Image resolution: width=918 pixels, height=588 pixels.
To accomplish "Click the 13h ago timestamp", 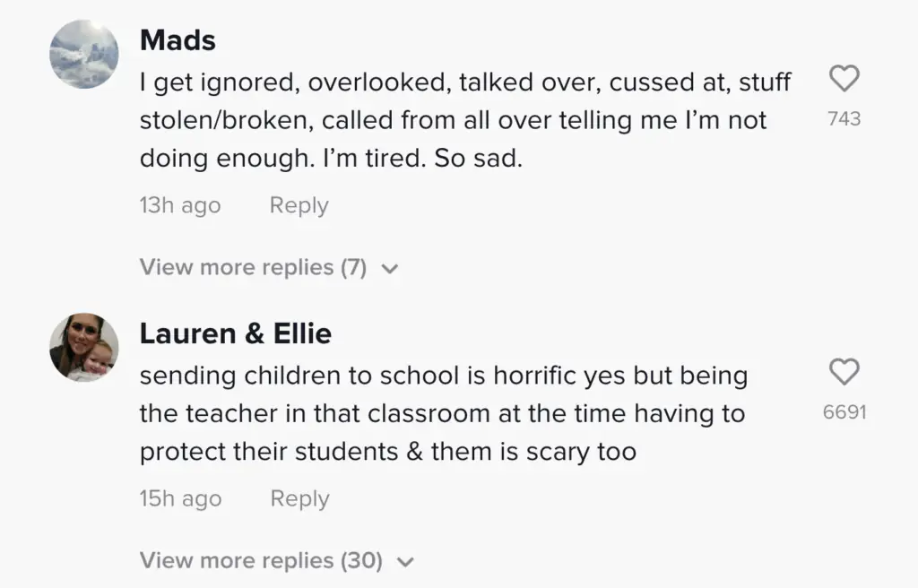I will [x=179, y=205].
